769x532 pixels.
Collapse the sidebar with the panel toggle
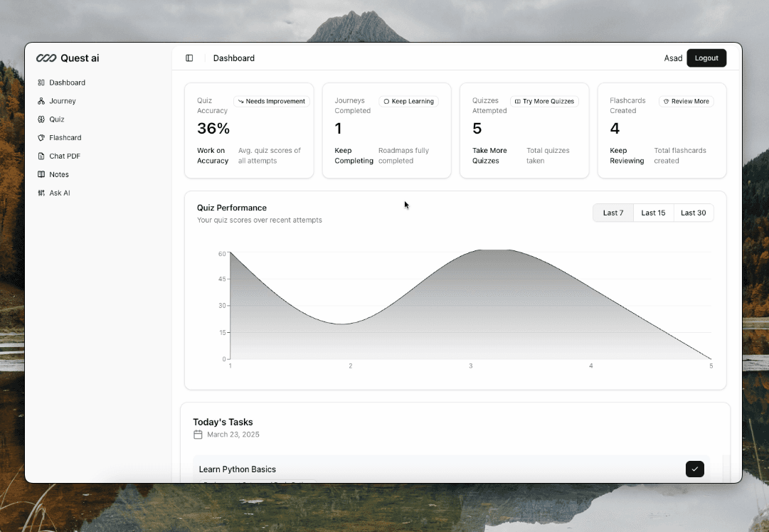189,58
